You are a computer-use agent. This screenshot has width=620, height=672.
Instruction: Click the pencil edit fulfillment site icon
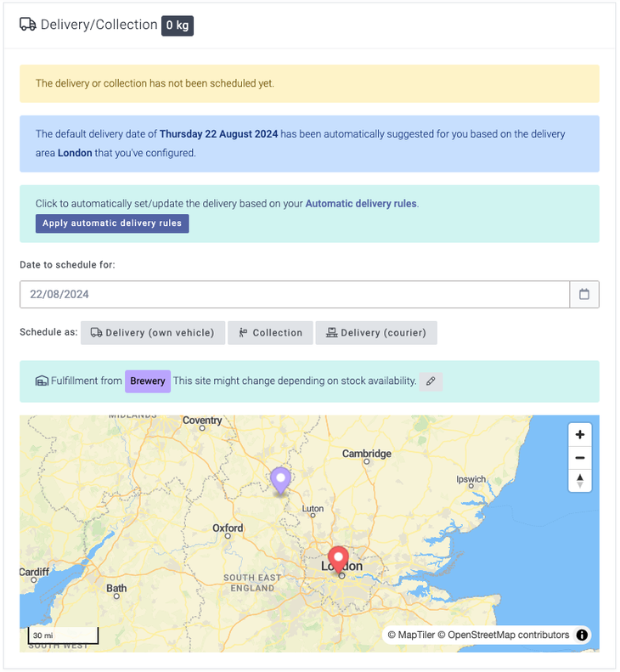click(x=431, y=381)
